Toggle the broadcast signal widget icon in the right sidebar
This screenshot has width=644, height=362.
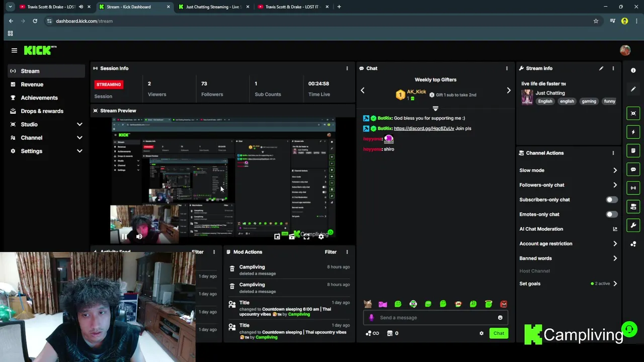coord(633,188)
